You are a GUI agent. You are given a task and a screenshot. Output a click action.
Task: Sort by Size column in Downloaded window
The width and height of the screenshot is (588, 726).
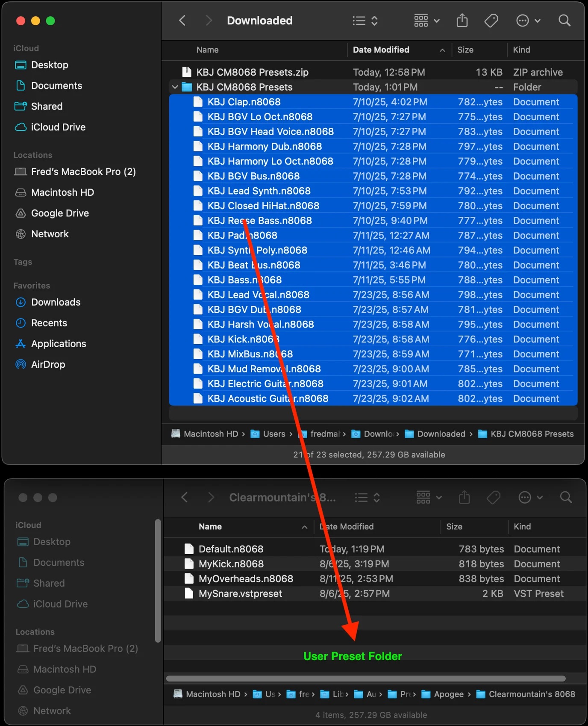coord(465,50)
